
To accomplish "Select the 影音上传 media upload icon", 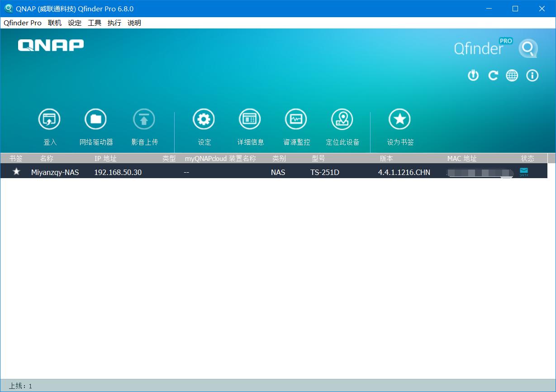I will [144, 118].
